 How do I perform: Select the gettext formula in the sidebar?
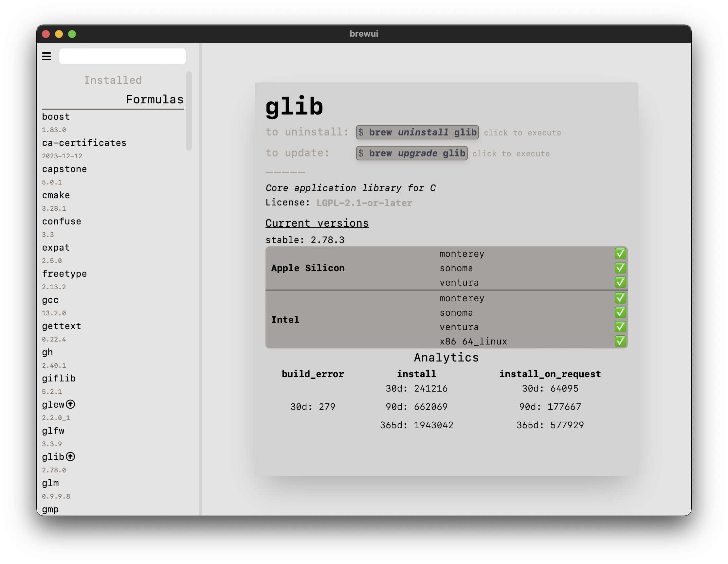click(62, 326)
